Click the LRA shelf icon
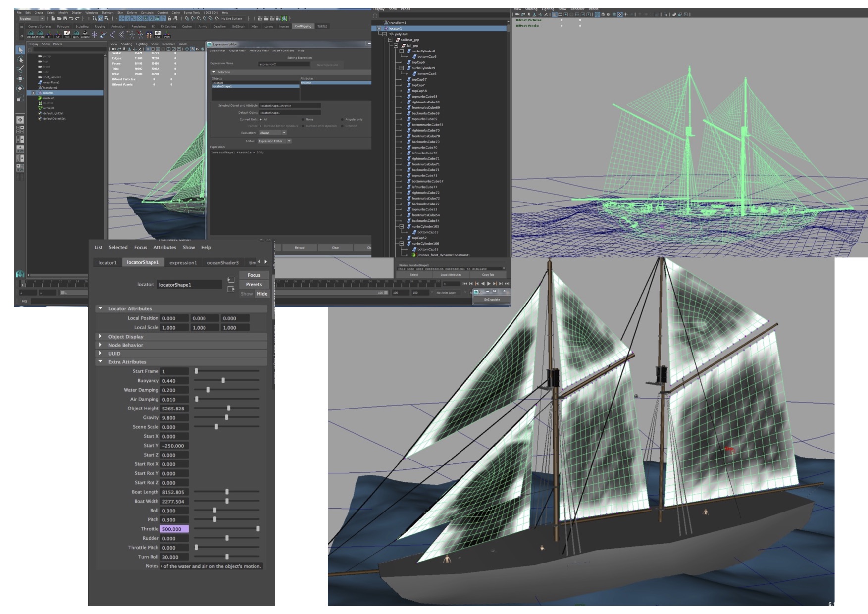The width and height of the screenshot is (868, 614). pyautogui.click(x=157, y=34)
